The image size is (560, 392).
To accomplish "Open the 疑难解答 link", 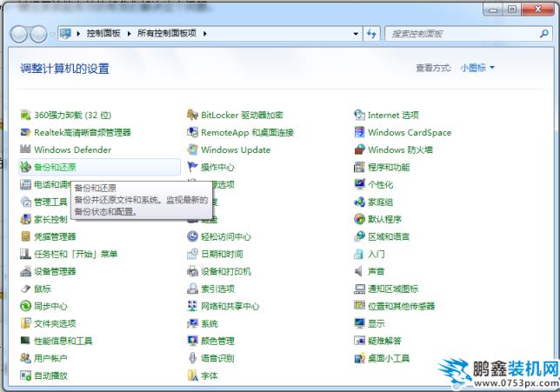I will click(384, 341).
